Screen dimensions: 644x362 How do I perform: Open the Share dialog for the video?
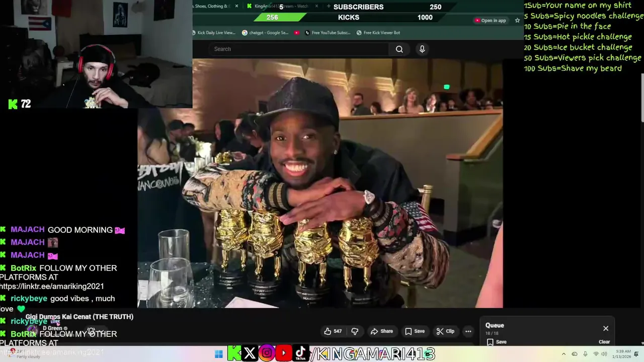[382, 331]
